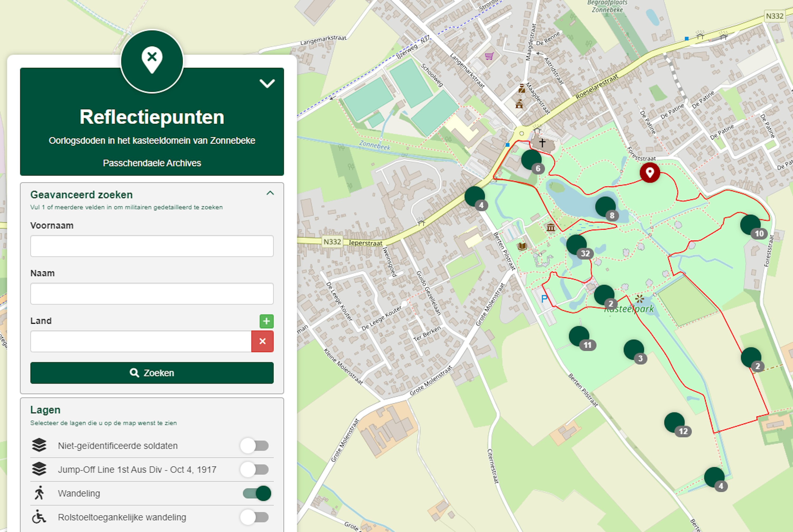Viewport: 793px width, 532px height.
Task: Click the Voornaam input field
Action: point(152,246)
